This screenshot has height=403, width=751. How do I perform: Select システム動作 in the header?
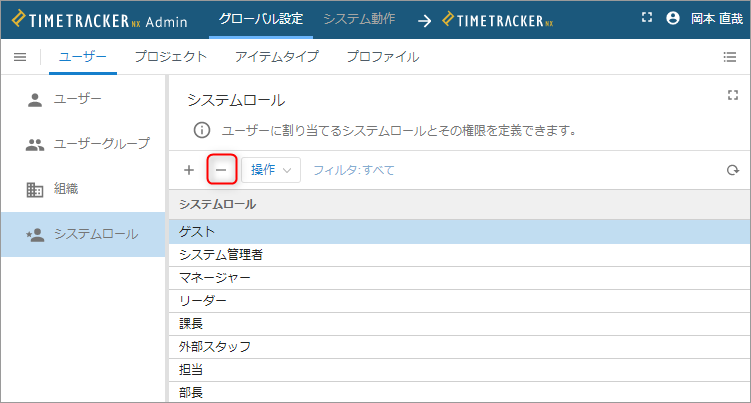tap(359, 19)
